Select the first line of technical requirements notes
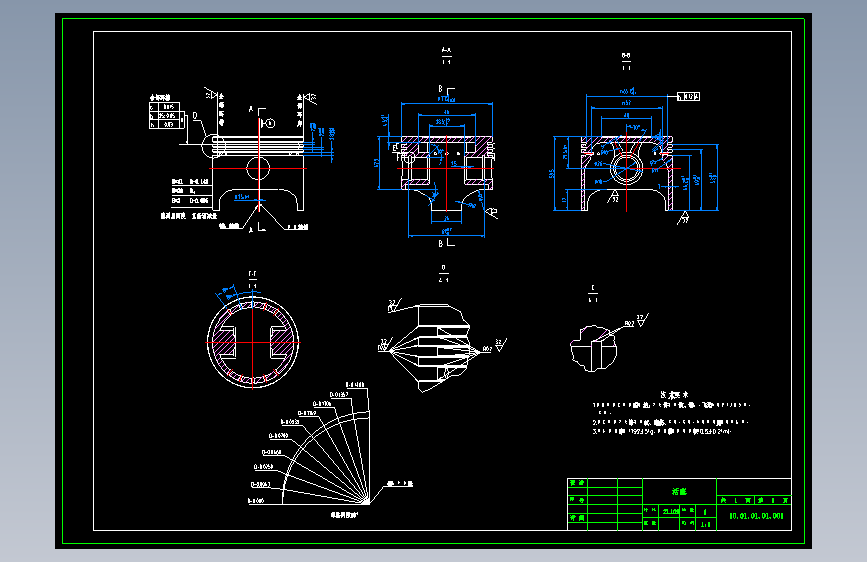The height and width of the screenshot is (562, 867). 672,405
